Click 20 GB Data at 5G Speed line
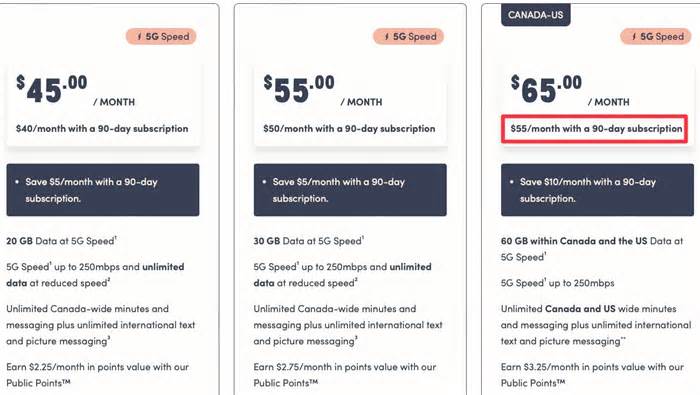The width and height of the screenshot is (700, 395). pyautogui.click(x=62, y=241)
